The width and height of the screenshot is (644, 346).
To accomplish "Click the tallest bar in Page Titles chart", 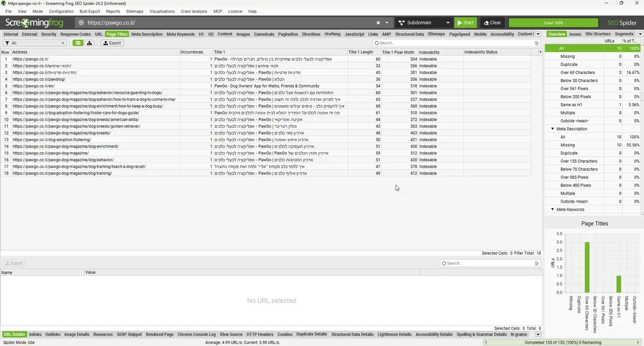I will [x=587, y=267].
